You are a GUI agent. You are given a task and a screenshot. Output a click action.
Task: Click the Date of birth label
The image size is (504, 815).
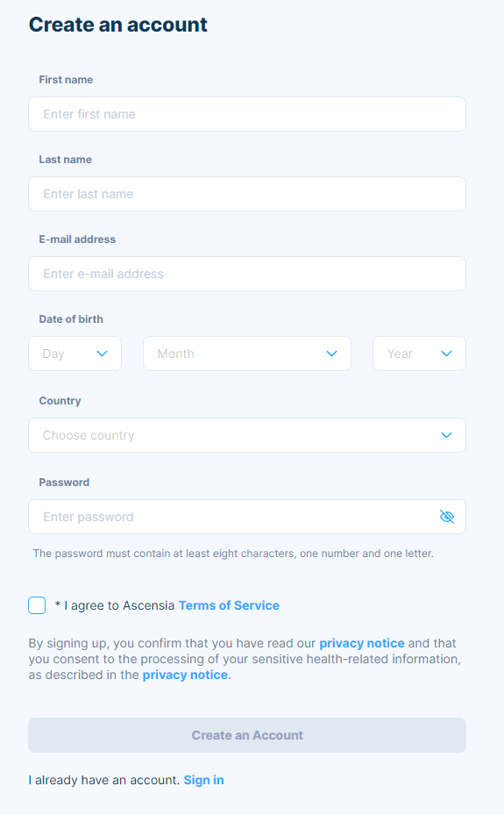[71, 319]
